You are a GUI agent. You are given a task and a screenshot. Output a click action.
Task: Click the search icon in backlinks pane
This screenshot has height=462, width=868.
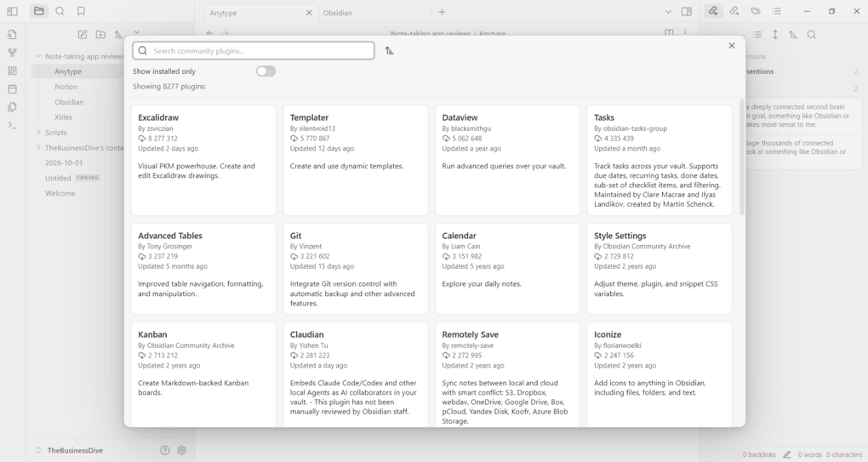click(812, 35)
